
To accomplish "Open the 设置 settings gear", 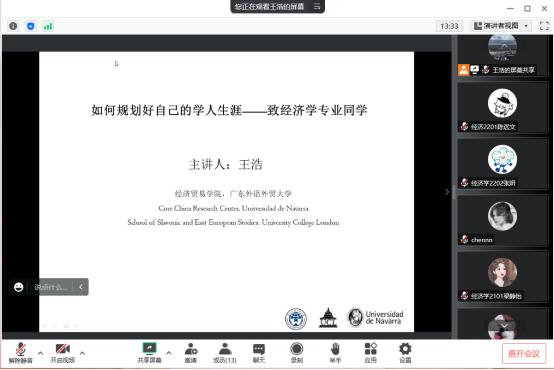I will click(x=405, y=353).
